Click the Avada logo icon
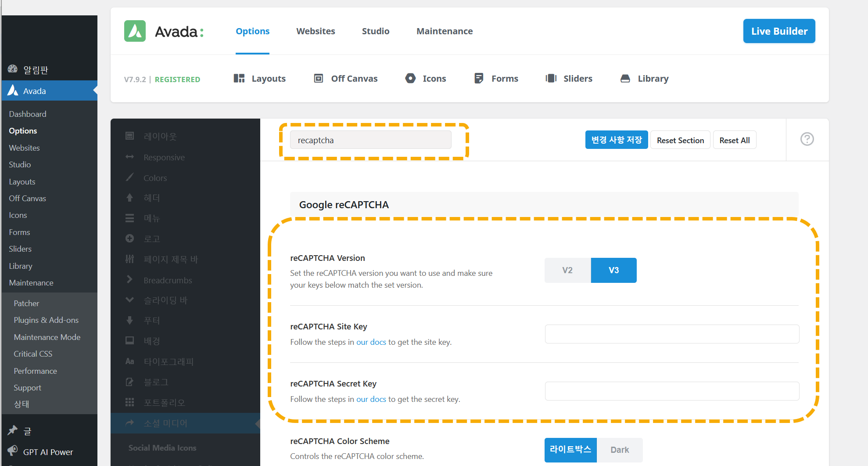The height and width of the screenshot is (466, 868). 135,31
